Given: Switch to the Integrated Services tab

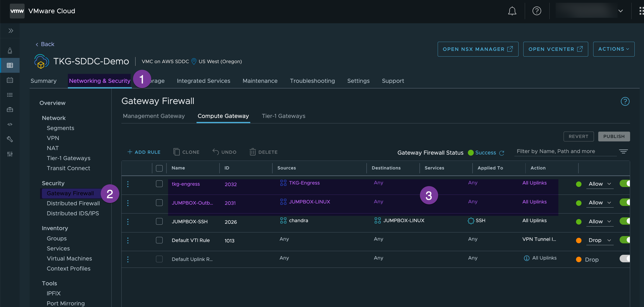Looking at the screenshot, I should click(204, 81).
